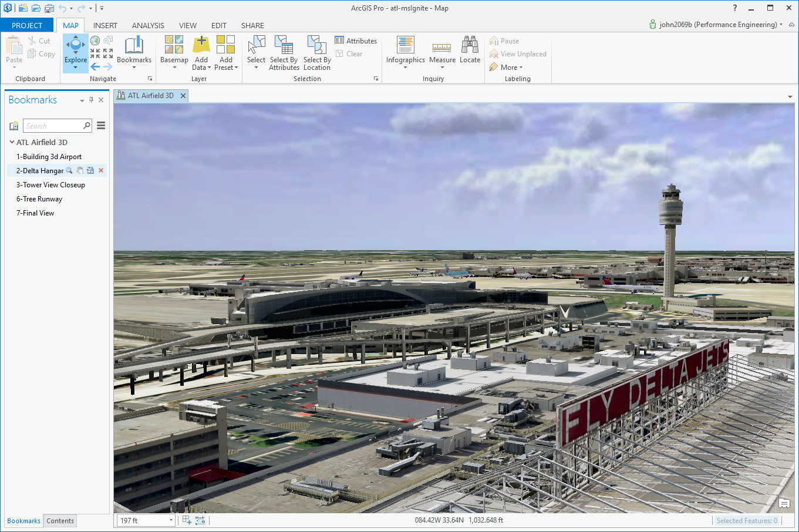Screen dimensions: 799x532
Task: Switch to the VIEW ribbon tab
Action: pos(188,25)
